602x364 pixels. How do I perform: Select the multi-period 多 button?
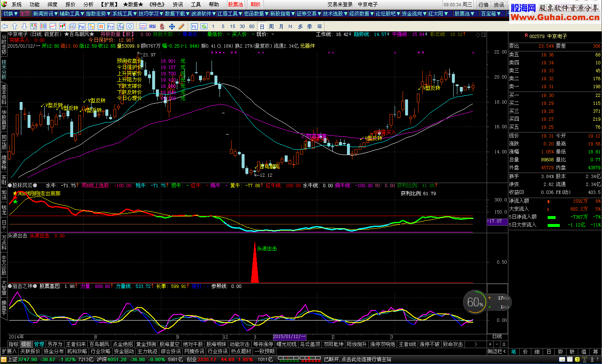coord(300,26)
